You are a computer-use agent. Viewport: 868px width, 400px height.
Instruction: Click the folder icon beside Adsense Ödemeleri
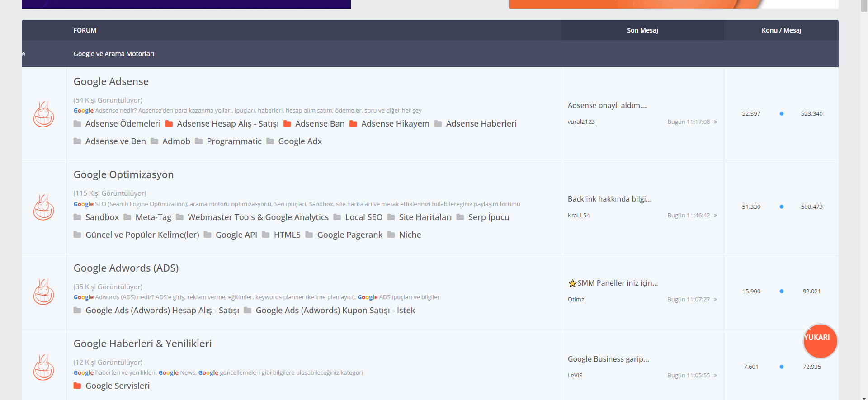point(77,123)
